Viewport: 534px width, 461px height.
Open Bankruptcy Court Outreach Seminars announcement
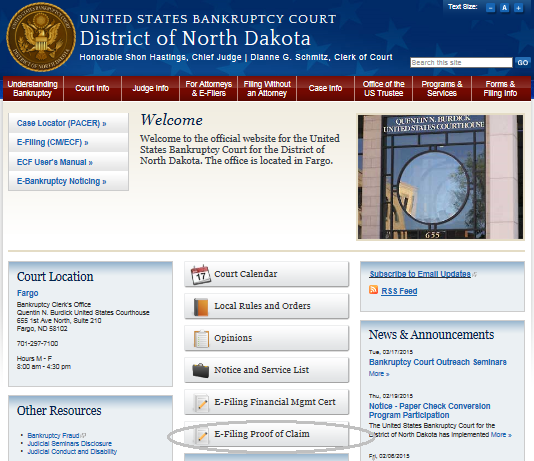(x=438, y=362)
